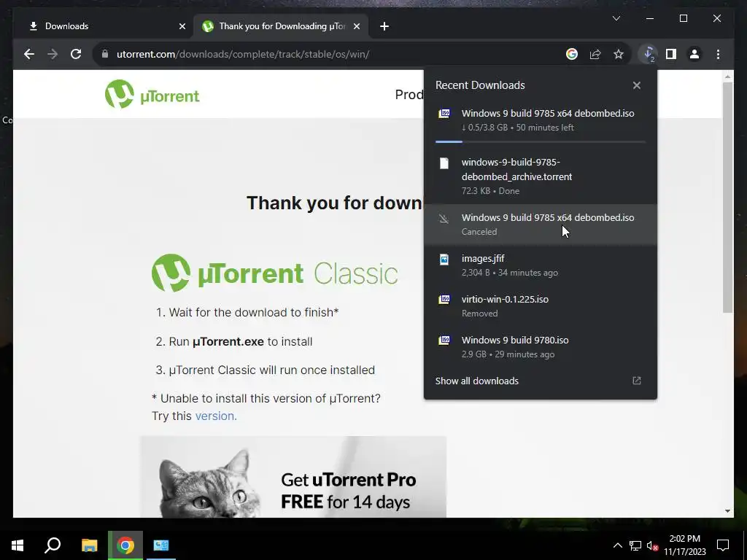Screen dimensions: 747x560
Task: Click the Google icon in address bar
Action: 572,54
